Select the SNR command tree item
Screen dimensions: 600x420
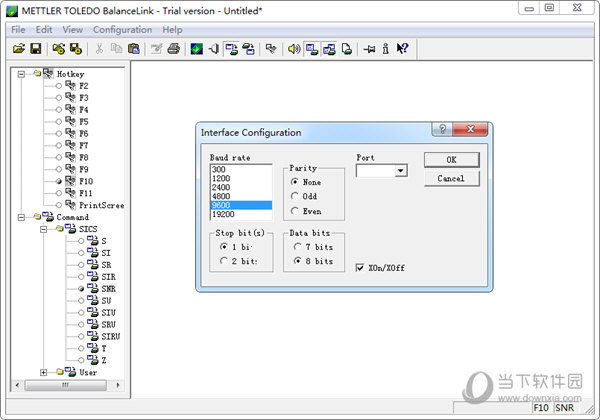click(108, 289)
